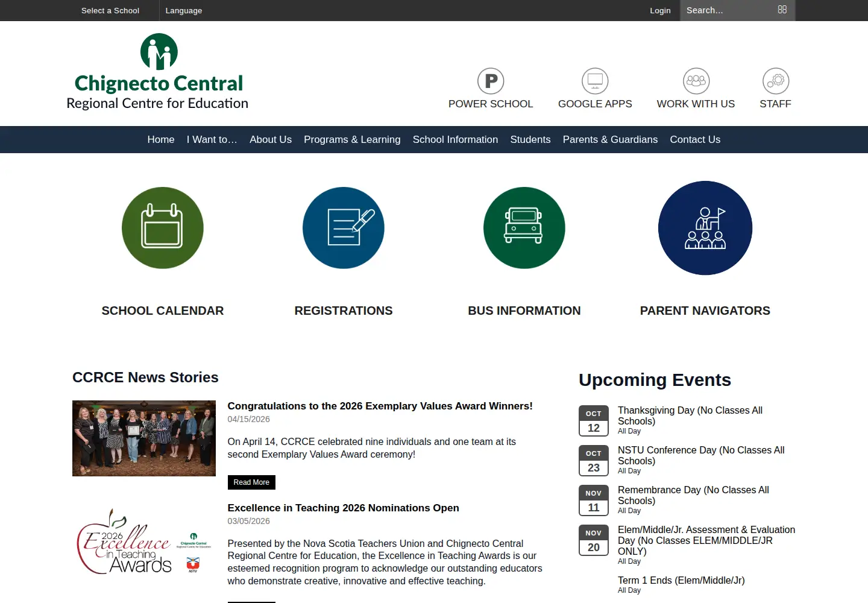The width and height of the screenshot is (868, 603).
Task: Expand the I Want to… menu
Action: coord(212,139)
